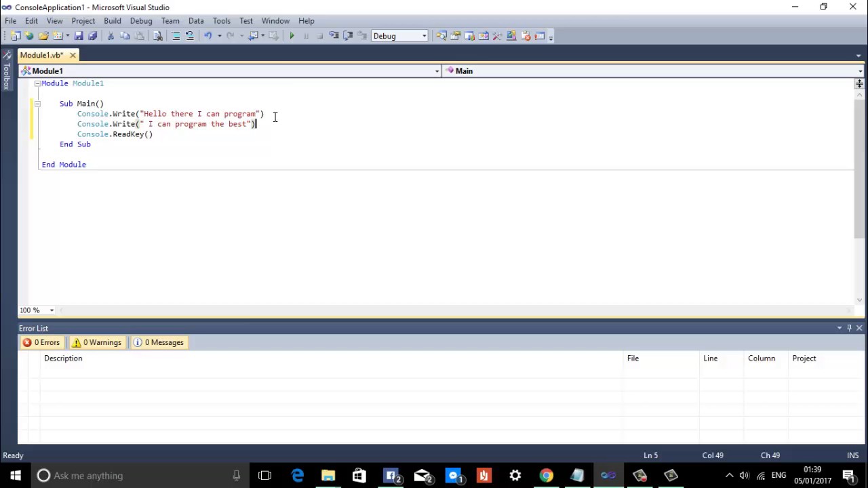Open the Debug menu
This screenshot has height=488, width=868.
141,20
